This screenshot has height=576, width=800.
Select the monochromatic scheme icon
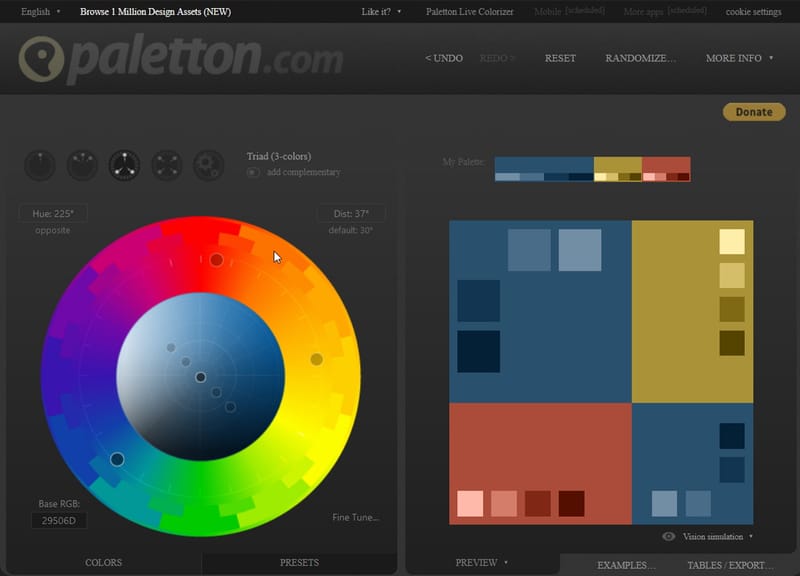click(40, 164)
